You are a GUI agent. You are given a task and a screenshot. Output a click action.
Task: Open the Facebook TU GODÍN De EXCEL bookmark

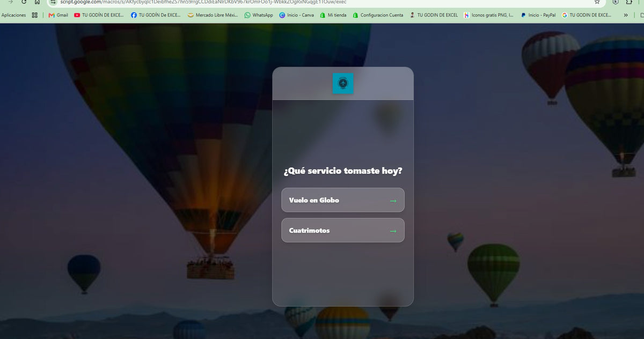(156, 15)
